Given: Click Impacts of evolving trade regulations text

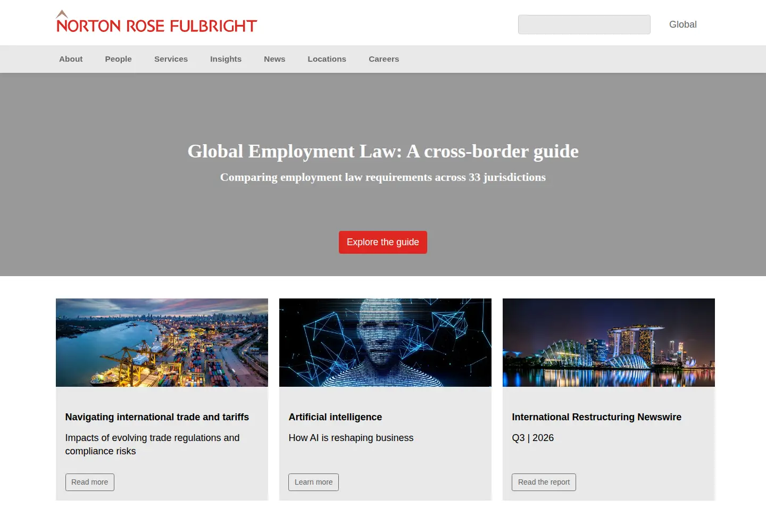Looking at the screenshot, I should (x=152, y=444).
